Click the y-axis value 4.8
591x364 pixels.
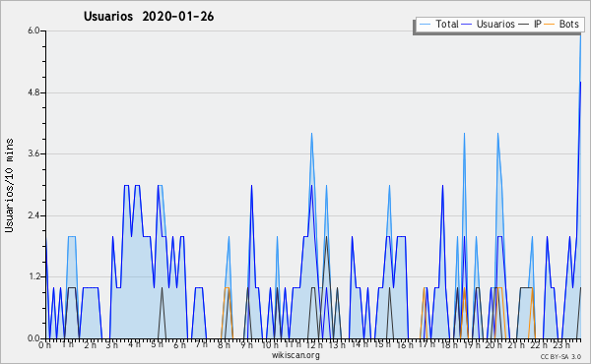pyautogui.click(x=33, y=92)
